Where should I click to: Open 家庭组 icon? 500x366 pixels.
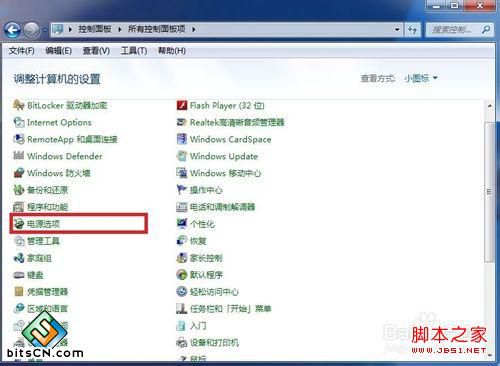(x=19, y=258)
